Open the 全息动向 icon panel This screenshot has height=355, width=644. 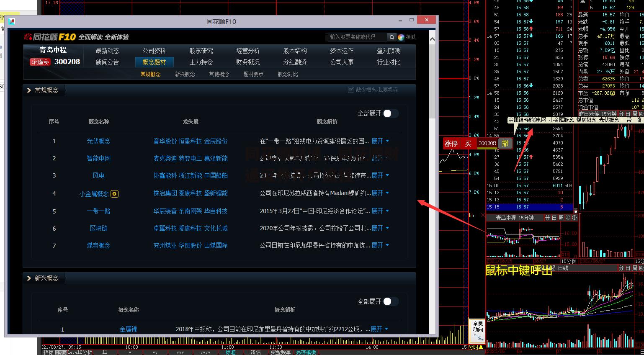478,332
